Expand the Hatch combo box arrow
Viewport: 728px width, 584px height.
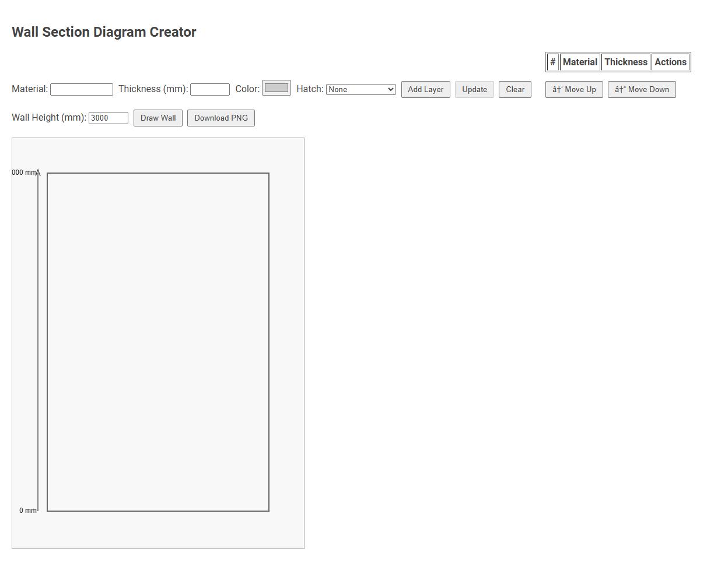pos(390,89)
